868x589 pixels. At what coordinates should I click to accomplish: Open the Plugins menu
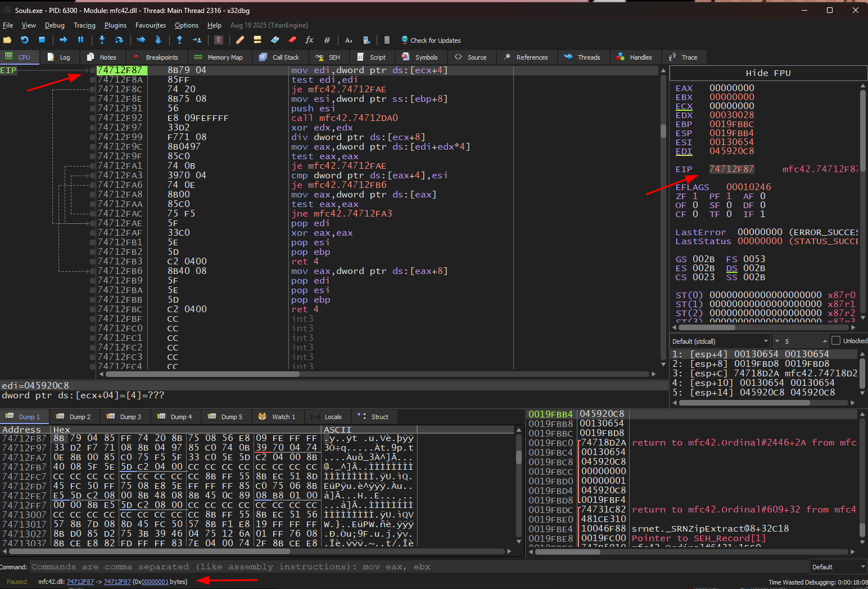pos(115,25)
